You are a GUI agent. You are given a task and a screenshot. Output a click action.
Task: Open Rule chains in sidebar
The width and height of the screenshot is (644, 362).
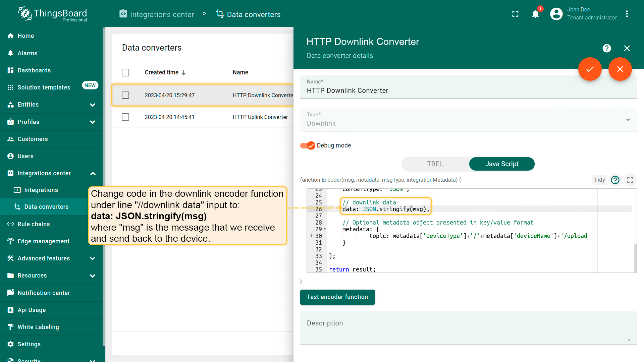[x=34, y=224]
